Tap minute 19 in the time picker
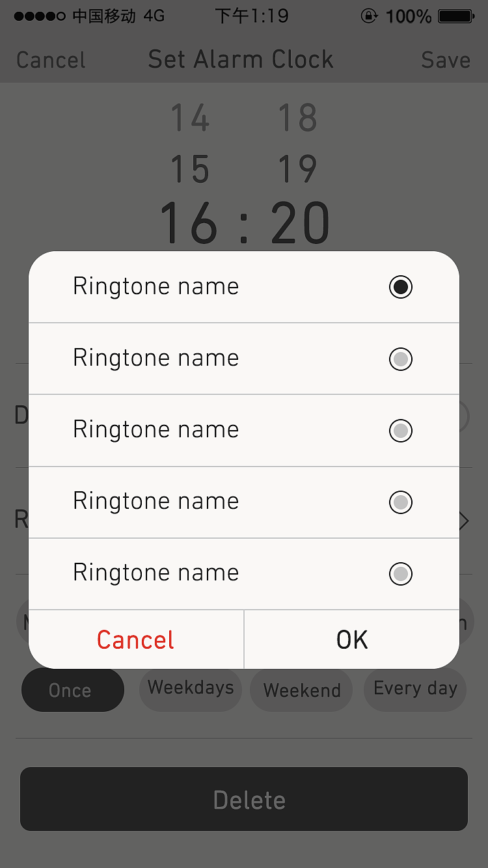Image resolution: width=488 pixels, height=868 pixels. pos(297,169)
